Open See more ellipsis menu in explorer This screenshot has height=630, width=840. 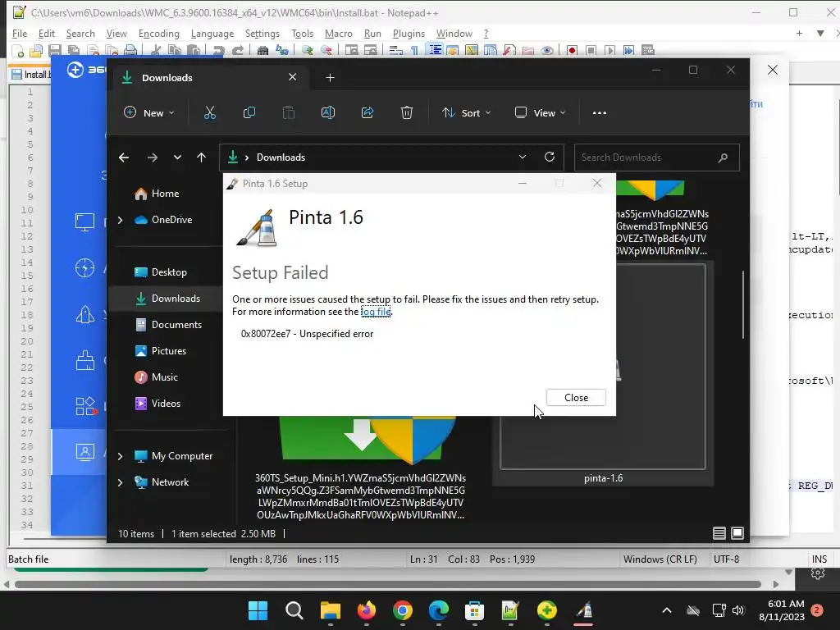600,113
